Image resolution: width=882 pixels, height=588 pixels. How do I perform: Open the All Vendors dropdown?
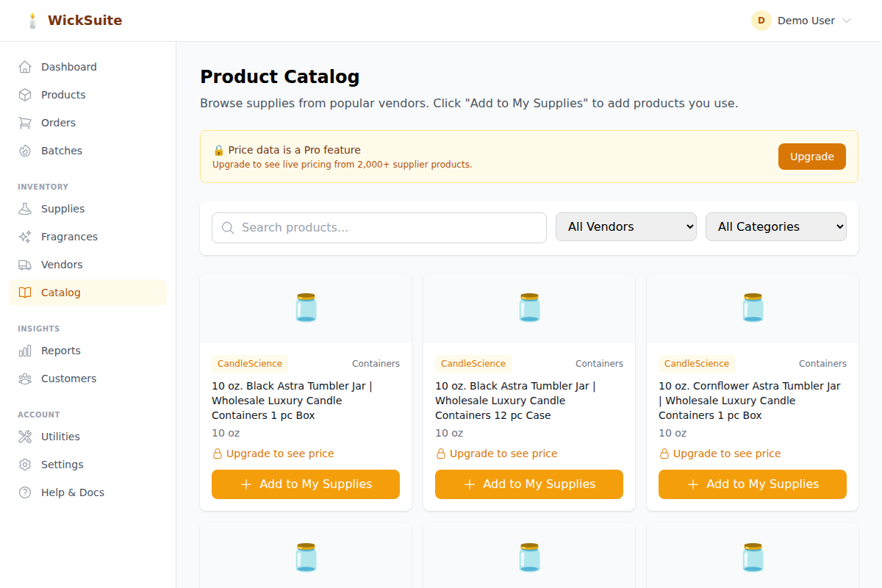pos(625,226)
